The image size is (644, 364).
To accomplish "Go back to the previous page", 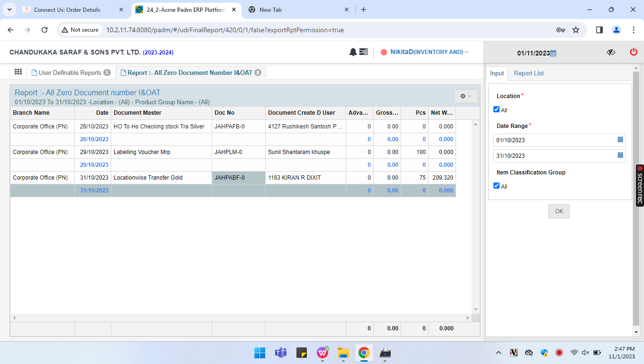I will pos(10,30).
